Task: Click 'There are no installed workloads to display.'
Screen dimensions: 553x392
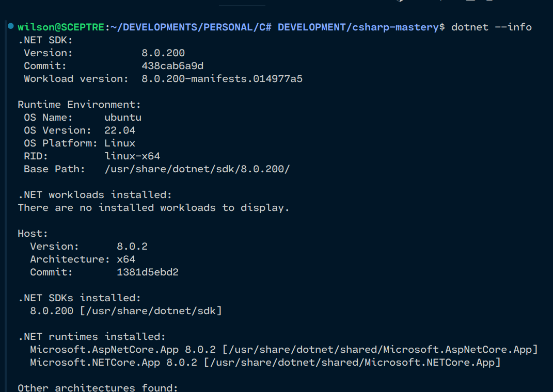Action: pyautogui.click(x=153, y=208)
